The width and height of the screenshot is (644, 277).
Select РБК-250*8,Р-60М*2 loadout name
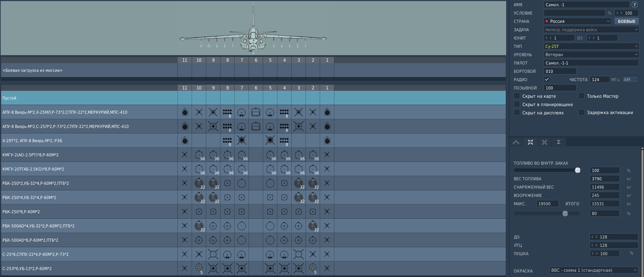[x=21, y=211]
